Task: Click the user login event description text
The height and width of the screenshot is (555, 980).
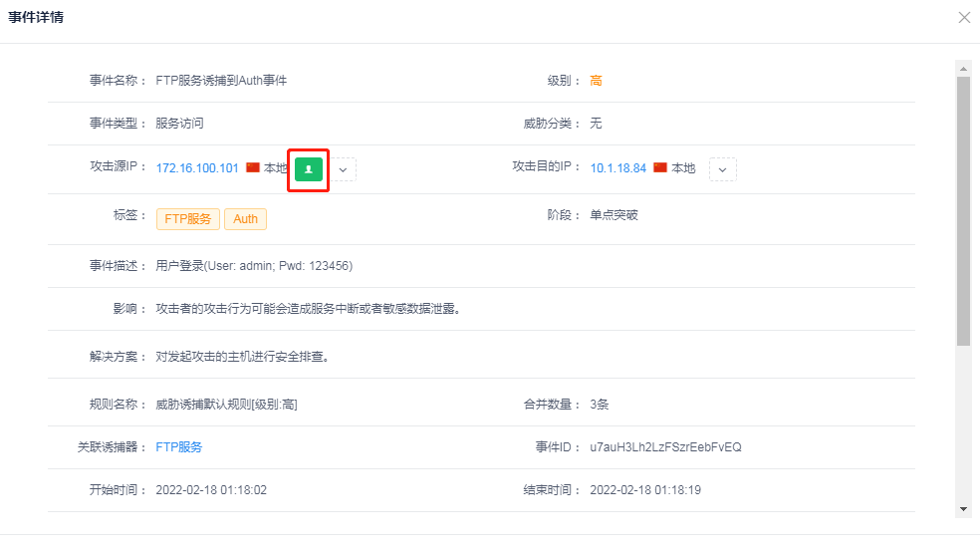Action: pos(254,266)
